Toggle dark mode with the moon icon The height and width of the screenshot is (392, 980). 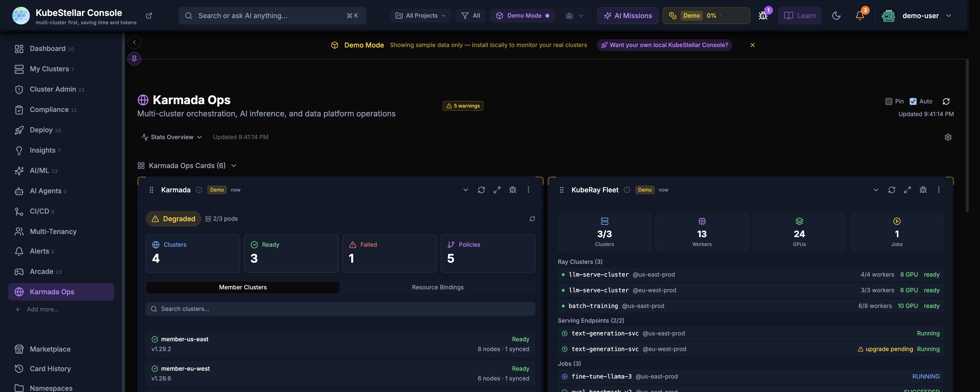click(x=836, y=16)
